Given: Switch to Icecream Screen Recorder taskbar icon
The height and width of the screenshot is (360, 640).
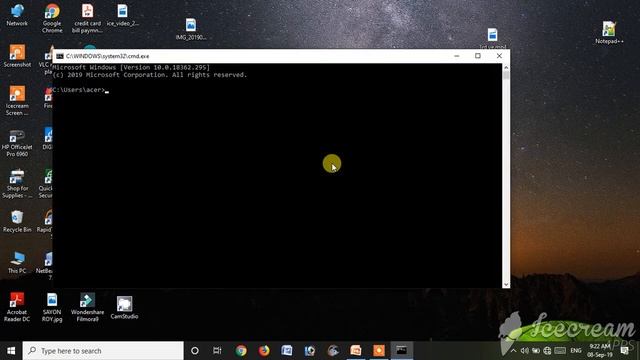Looking at the screenshot, I should [x=378, y=351].
